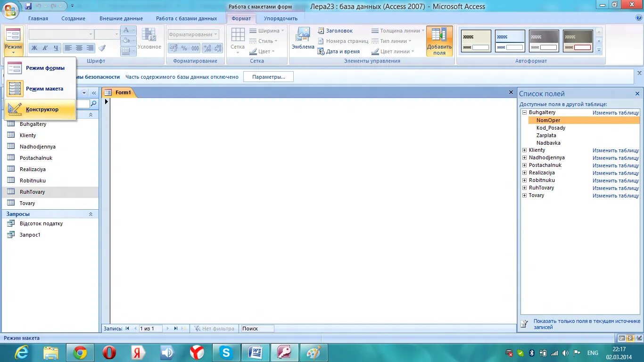Collapse Buhgaltery in field list
The height and width of the screenshot is (362, 644).
click(524, 113)
